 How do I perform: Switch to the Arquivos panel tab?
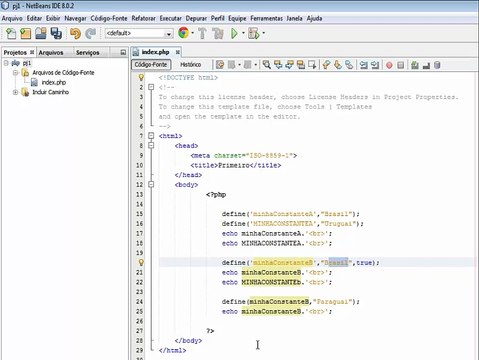pos(51,52)
